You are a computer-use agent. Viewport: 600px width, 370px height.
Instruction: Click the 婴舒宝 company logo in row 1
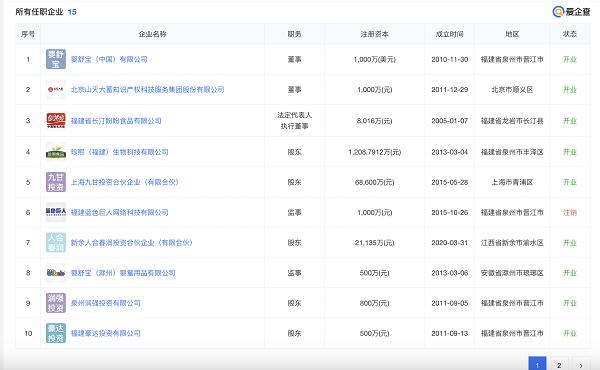click(56, 59)
